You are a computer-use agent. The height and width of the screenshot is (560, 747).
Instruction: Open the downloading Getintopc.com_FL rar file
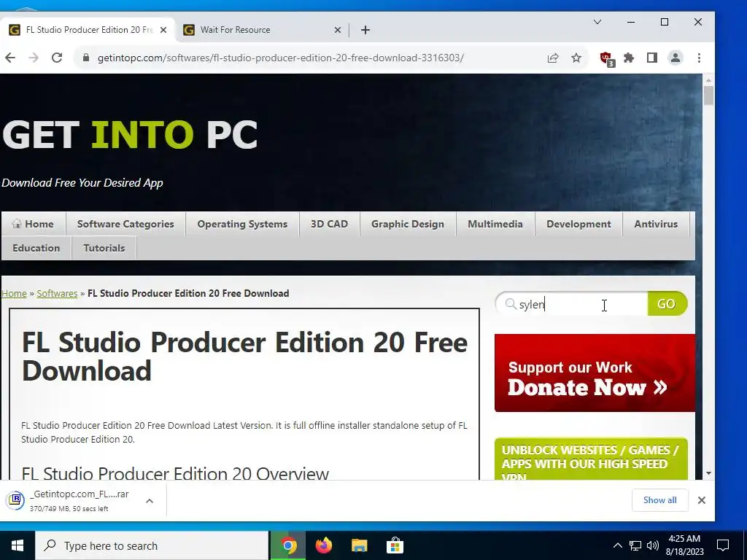(71, 500)
